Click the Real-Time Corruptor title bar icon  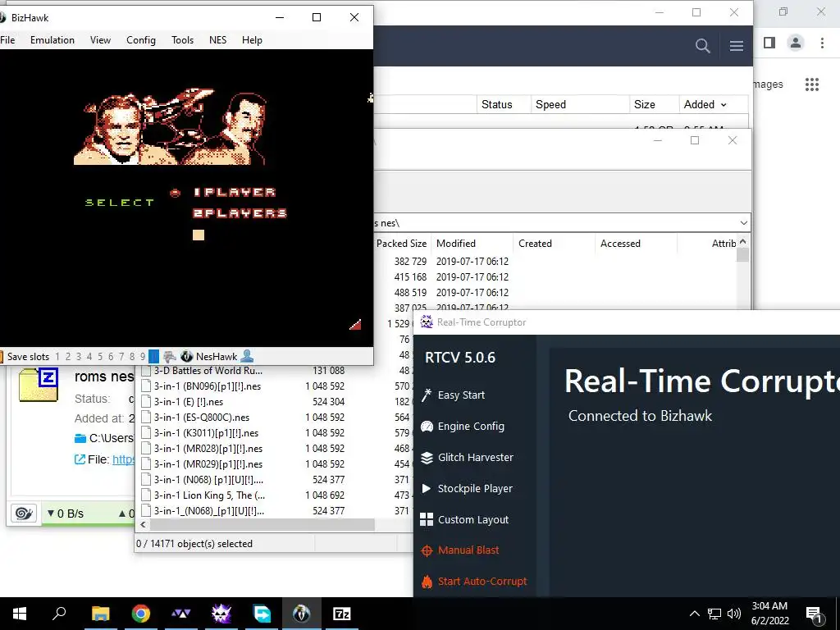(427, 322)
